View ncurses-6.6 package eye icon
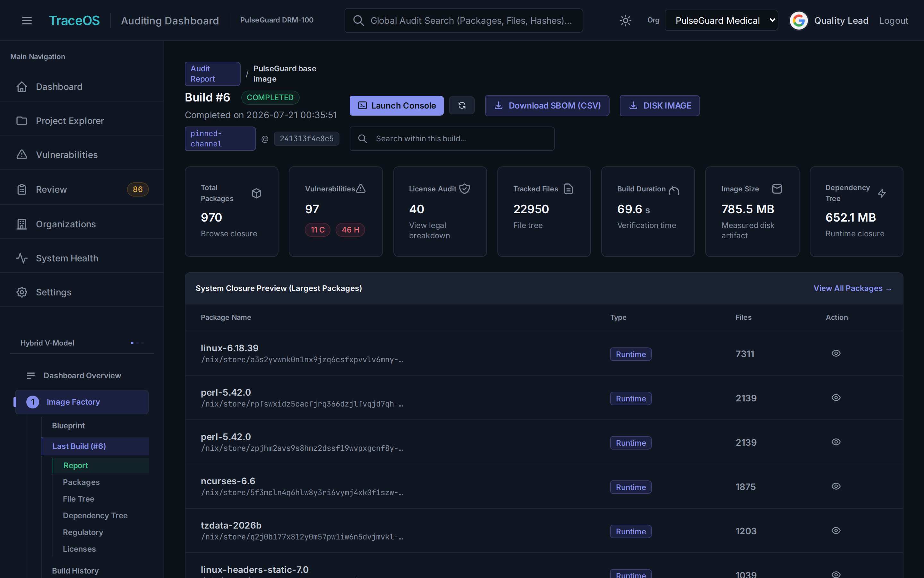Screen dimensions: 924x578 (x=836, y=486)
